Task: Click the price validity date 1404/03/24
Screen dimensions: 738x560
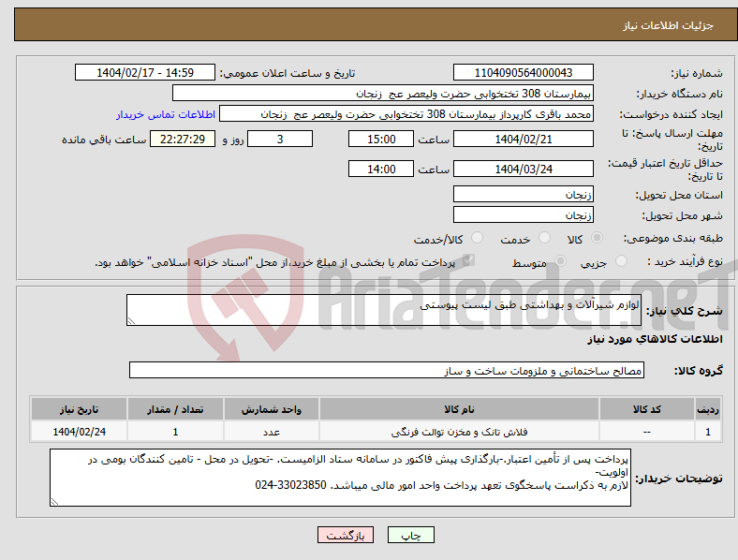Action: pyautogui.click(x=524, y=169)
